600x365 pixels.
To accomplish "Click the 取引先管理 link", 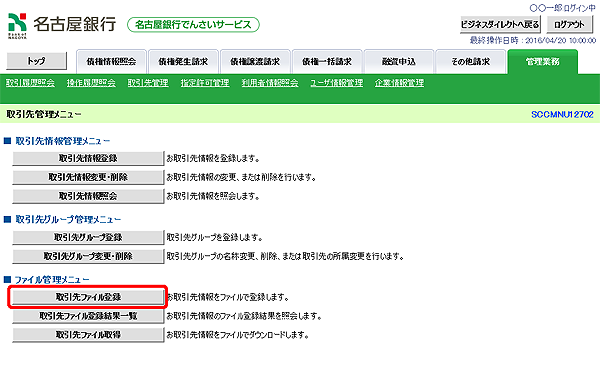I will (148, 83).
